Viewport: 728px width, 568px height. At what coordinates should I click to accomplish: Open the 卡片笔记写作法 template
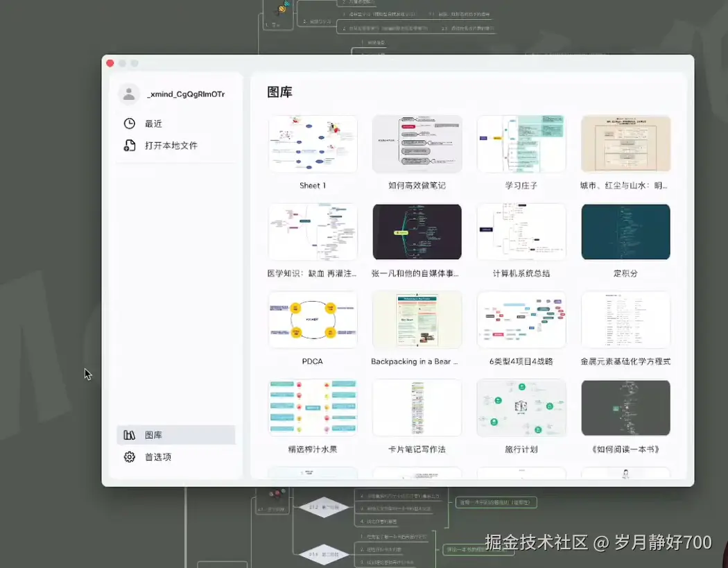[417, 408]
